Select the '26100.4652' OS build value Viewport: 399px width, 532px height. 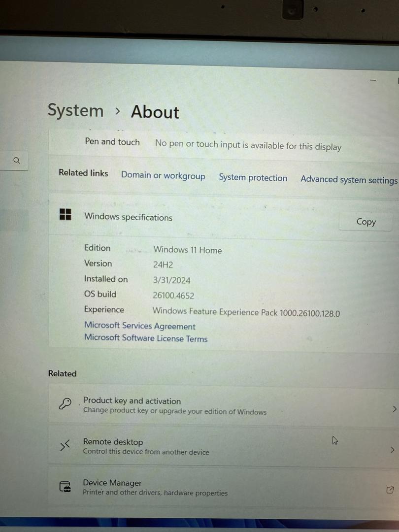point(173,296)
